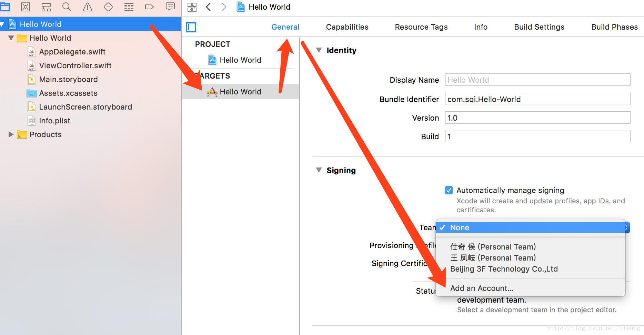Choose None in the Team dropdown
This screenshot has height=335, width=644.
coord(531,227)
